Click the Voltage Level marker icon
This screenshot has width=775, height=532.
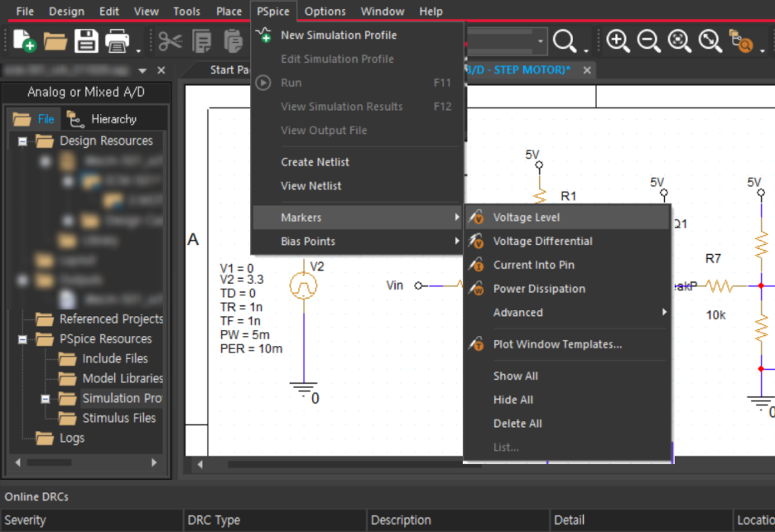(476, 217)
